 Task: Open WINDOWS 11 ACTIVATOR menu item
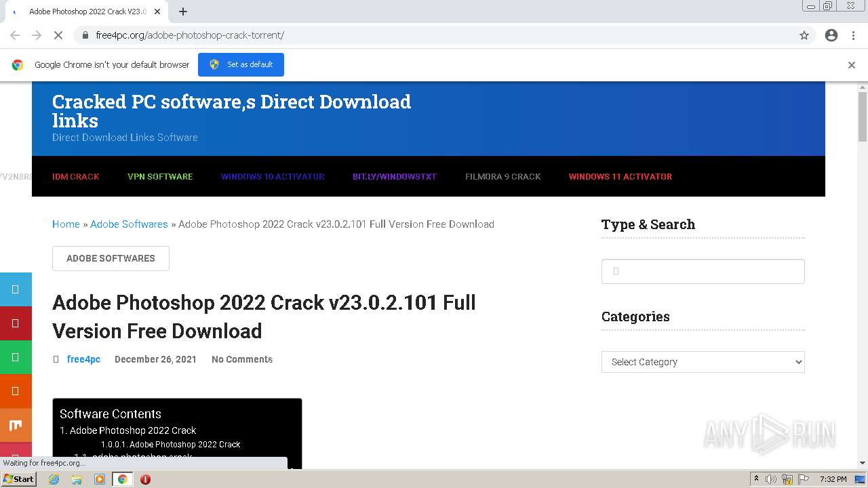coord(620,176)
